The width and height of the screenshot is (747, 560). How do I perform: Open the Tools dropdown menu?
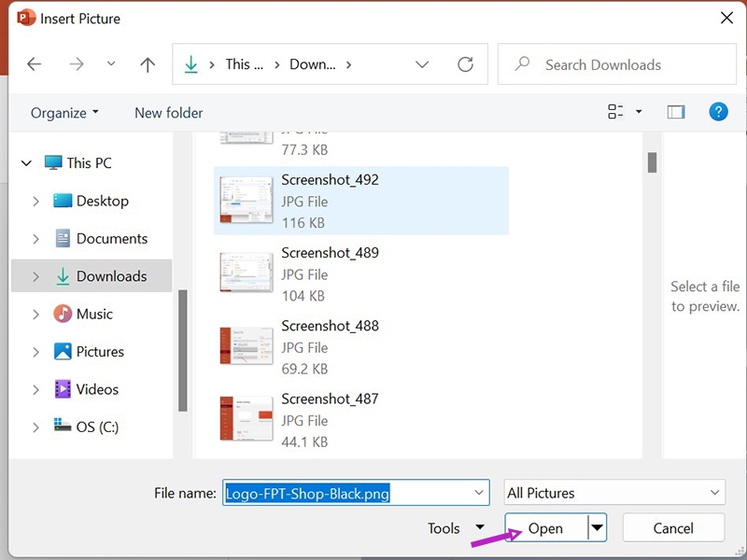tap(456, 528)
